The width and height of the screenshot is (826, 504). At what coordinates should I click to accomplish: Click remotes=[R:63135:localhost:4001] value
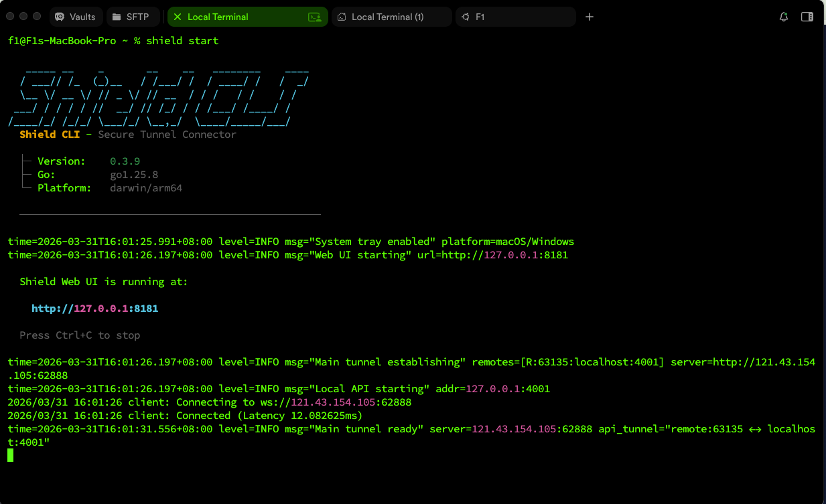[568, 362]
